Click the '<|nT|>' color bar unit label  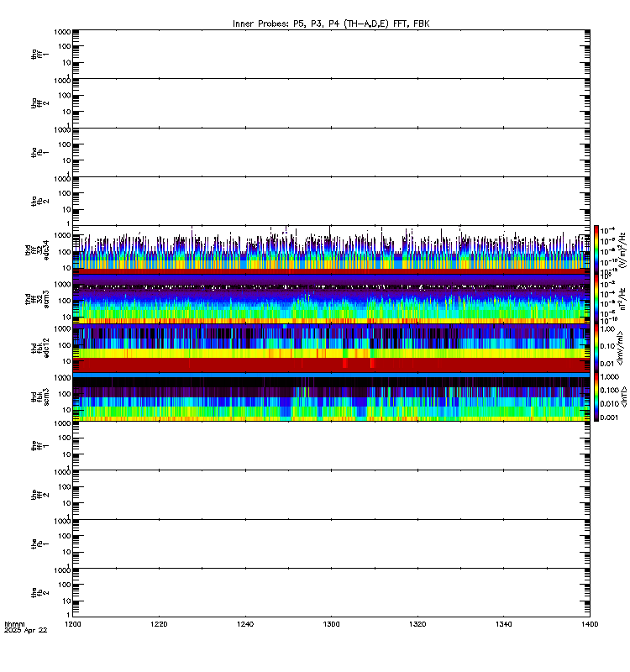[x=623, y=396]
